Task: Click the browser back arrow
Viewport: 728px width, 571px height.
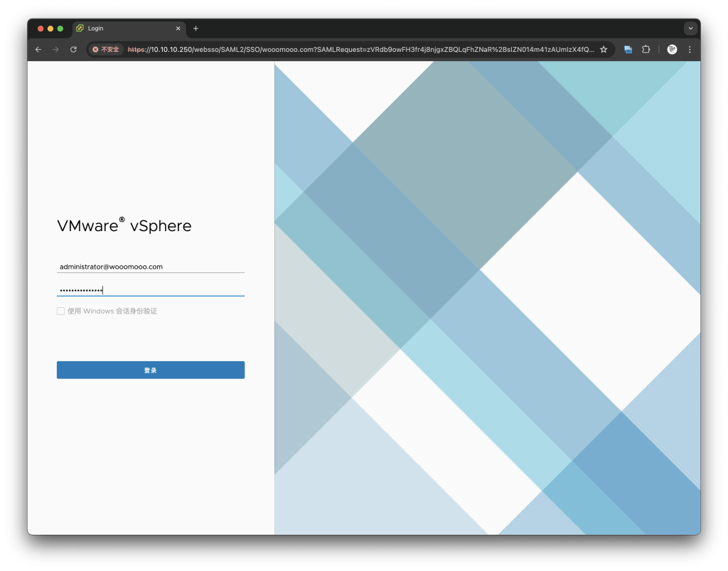Action: [38, 49]
